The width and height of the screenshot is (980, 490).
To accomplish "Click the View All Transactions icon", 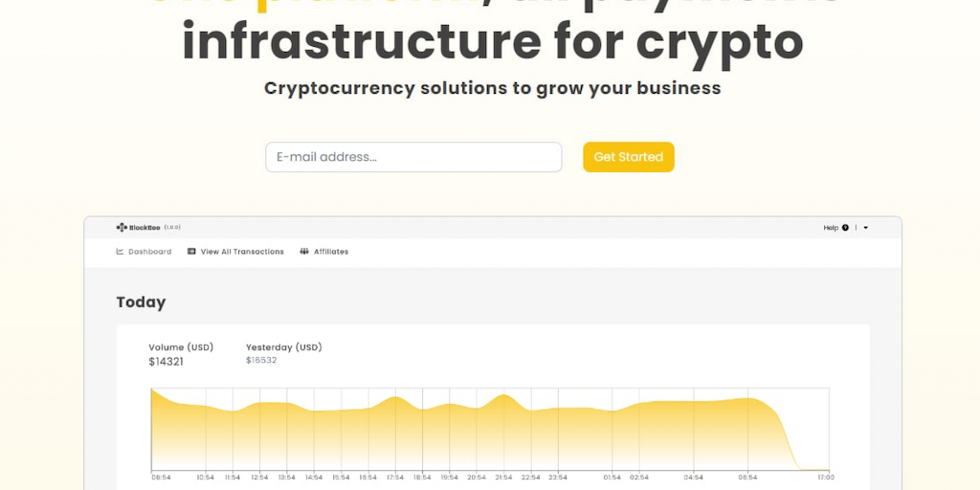I will point(191,252).
